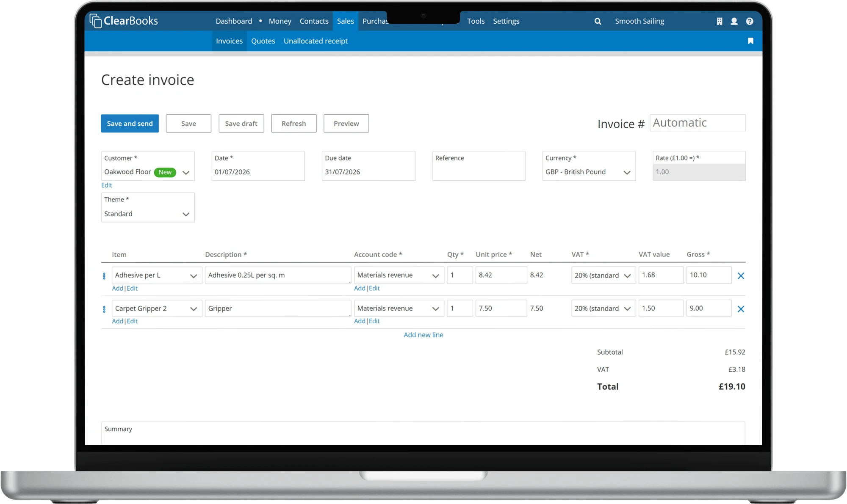Click the Save draft button
This screenshot has width=847, height=504.
coord(241,124)
